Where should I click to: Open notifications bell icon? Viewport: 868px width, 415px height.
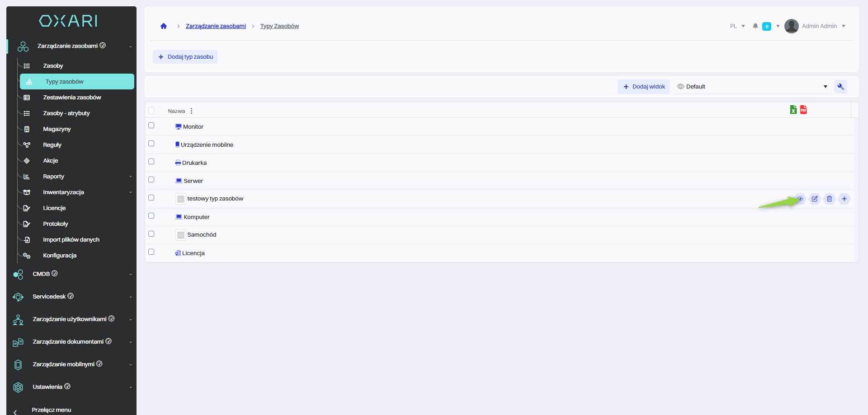[755, 26]
